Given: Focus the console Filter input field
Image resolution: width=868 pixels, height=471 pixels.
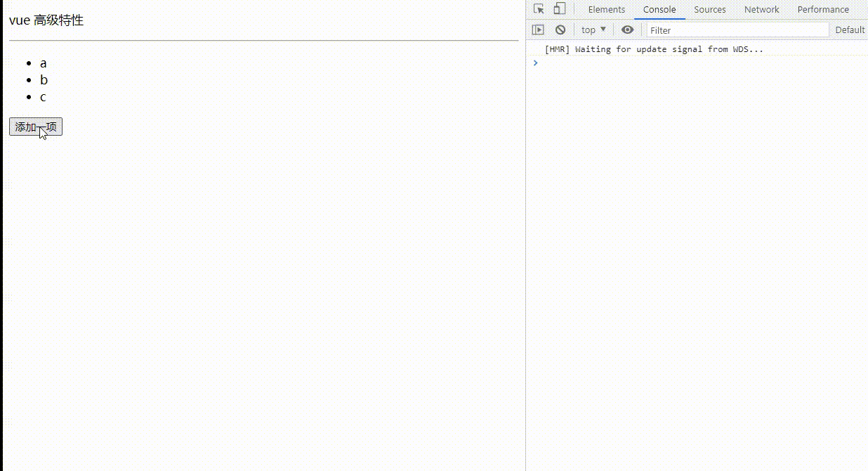Looking at the screenshot, I should 738,30.
